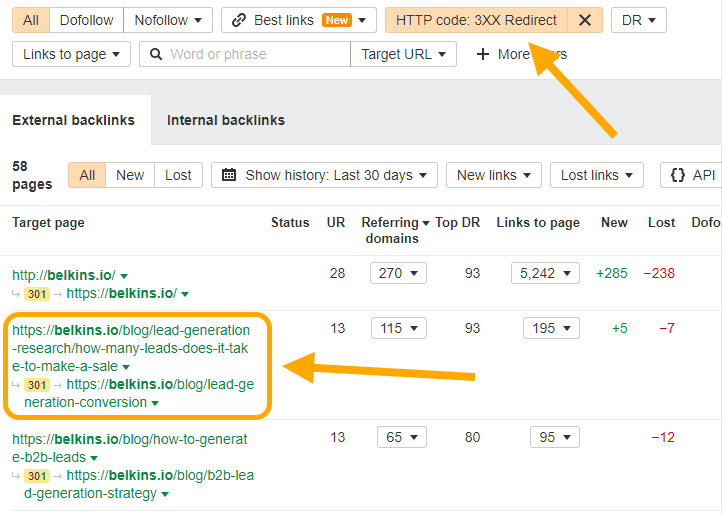Screen dimensions: 722x514
Task: Click the link icon in Best links
Action: [x=238, y=19]
